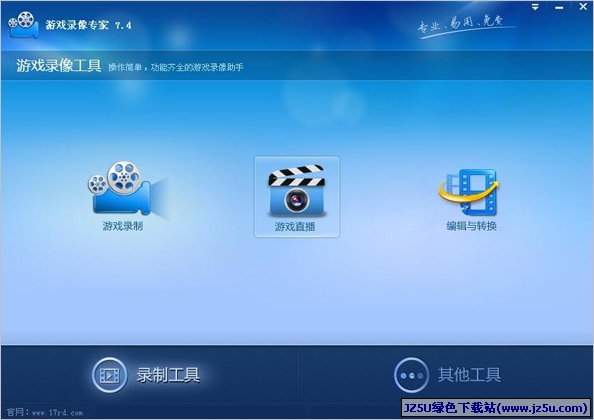This screenshot has width=594, height=420.
Task: Click the 游戏录像工具 heading text
Action: pos(59,66)
